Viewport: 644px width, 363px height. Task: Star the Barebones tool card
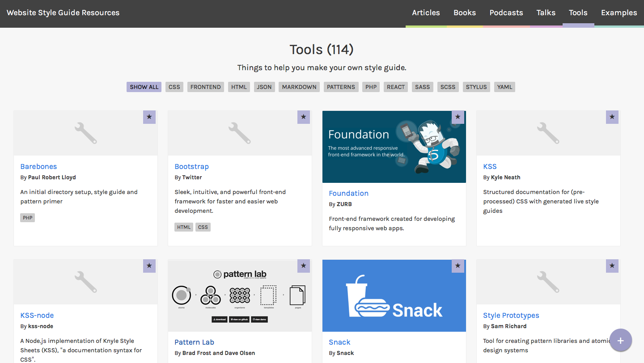coord(149,117)
